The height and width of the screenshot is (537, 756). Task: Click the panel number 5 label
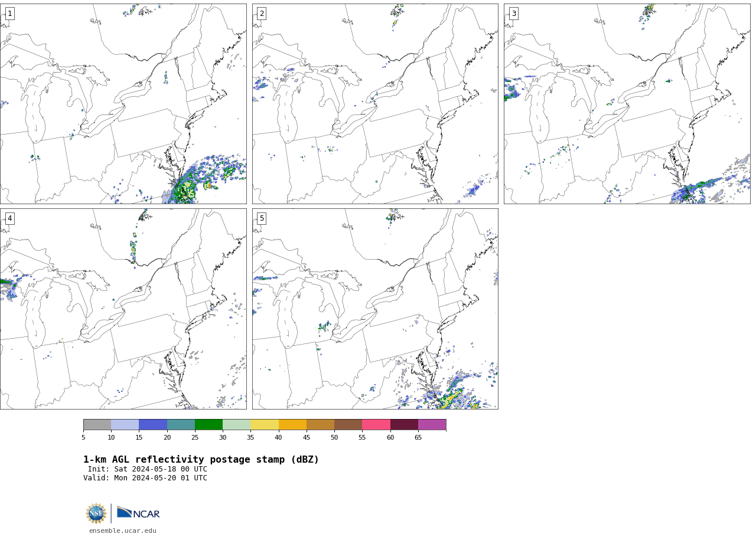262,218
